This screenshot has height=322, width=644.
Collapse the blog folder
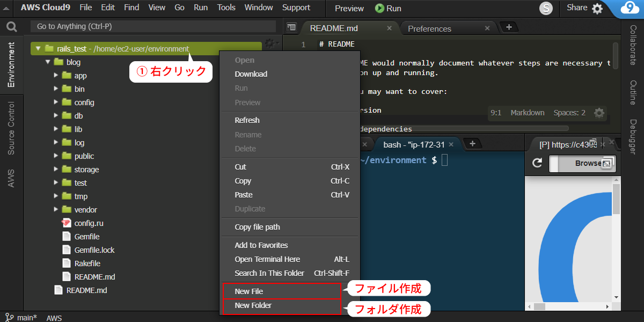click(x=47, y=62)
